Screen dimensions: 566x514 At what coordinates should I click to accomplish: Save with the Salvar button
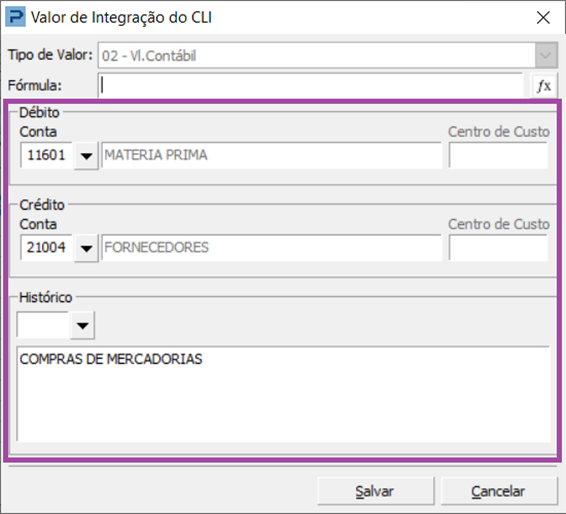375,491
